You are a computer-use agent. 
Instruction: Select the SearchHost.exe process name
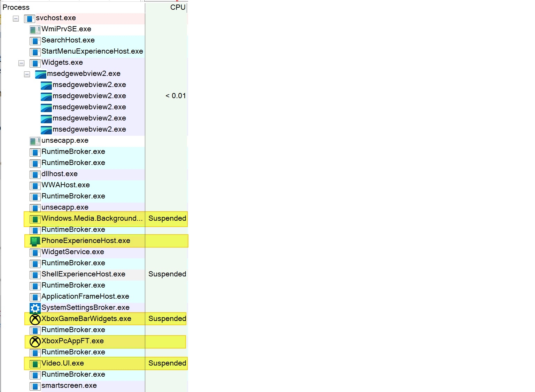[x=68, y=40]
